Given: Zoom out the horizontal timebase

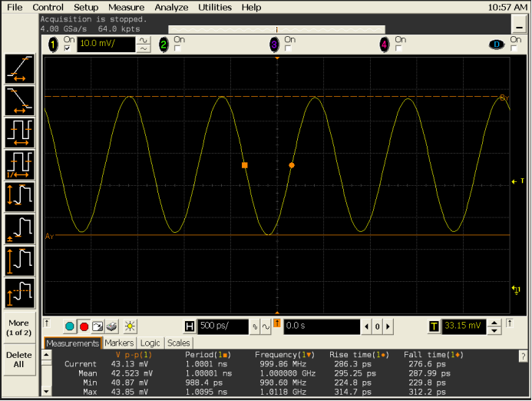Looking at the screenshot, I should click(255, 327).
